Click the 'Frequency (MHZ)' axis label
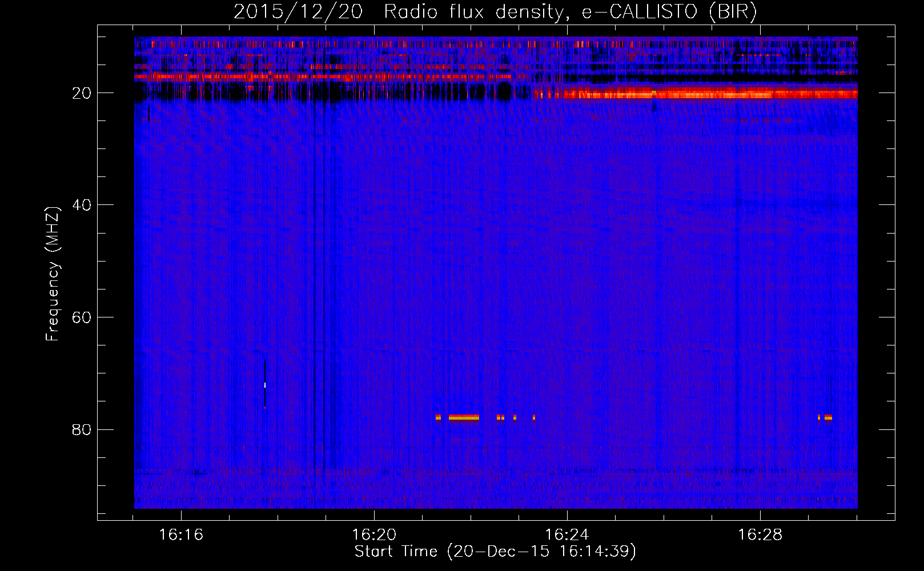Viewport: 924px width, 571px height. 52,274
